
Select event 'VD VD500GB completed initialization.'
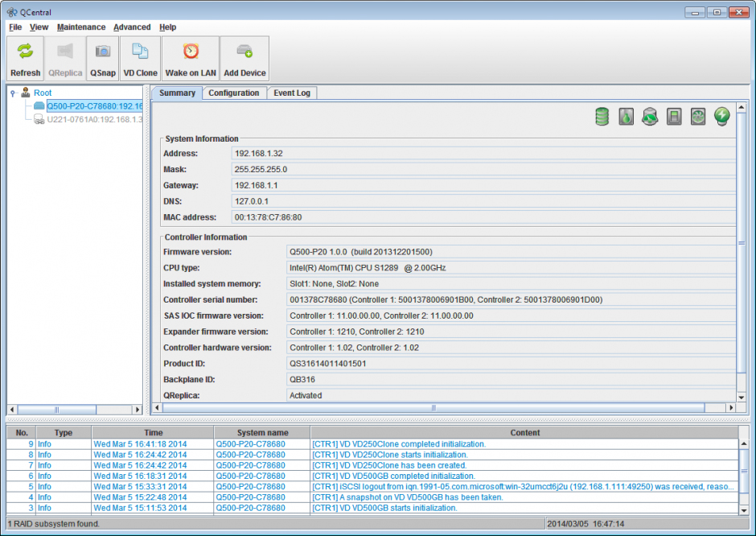pyautogui.click(x=372, y=476)
